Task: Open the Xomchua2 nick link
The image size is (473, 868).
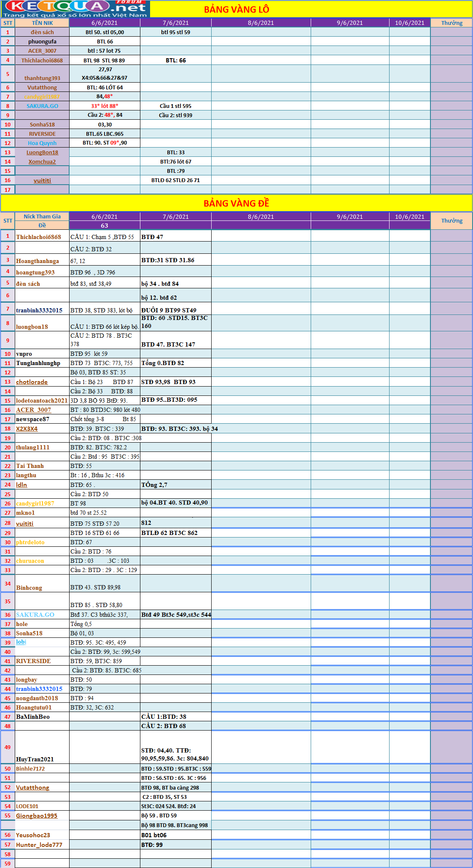Action: pos(42,162)
